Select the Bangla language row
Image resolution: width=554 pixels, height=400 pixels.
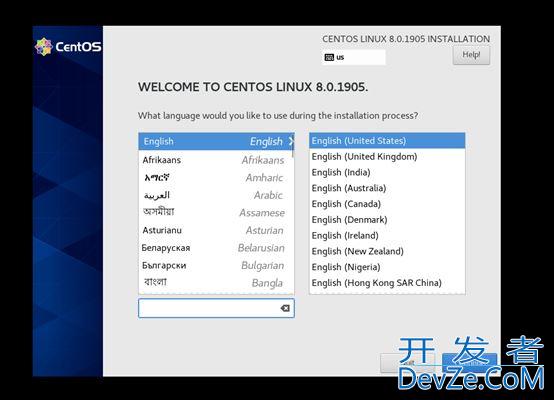coord(216,283)
